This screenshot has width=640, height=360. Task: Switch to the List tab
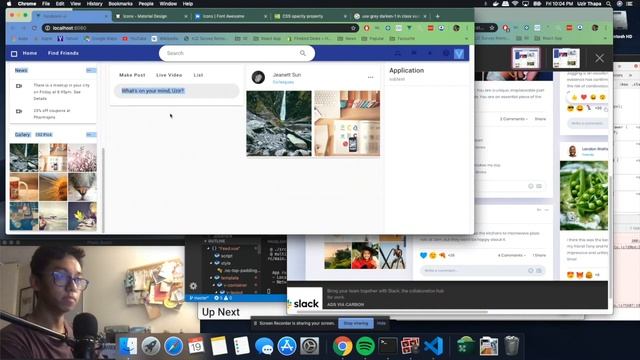click(x=198, y=75)
